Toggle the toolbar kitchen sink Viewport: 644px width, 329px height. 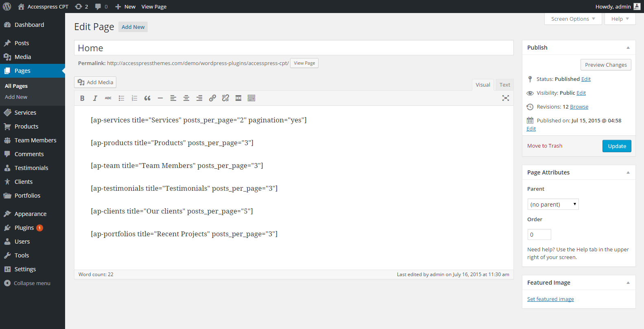(251, 98)
